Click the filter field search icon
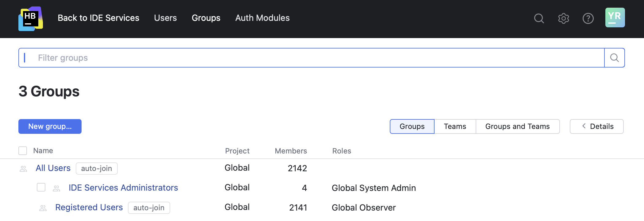Screen dimensions: 644x221 click(x=614, y=58)
